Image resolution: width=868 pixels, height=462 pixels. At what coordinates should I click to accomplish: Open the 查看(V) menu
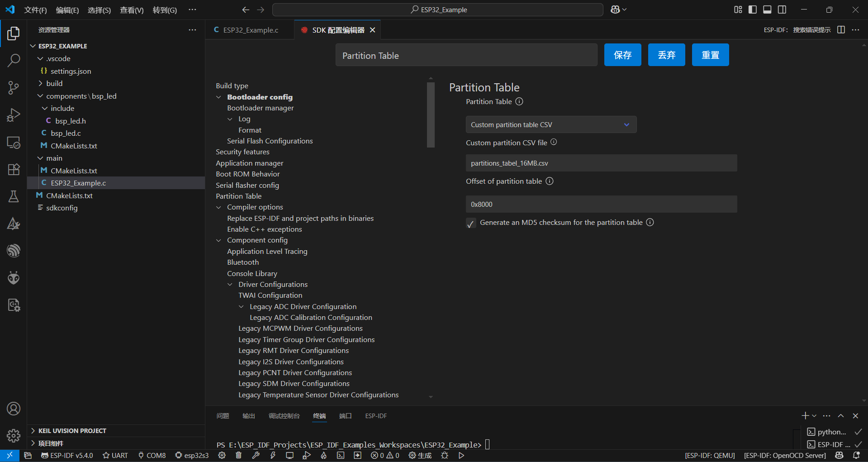(132, 10)
